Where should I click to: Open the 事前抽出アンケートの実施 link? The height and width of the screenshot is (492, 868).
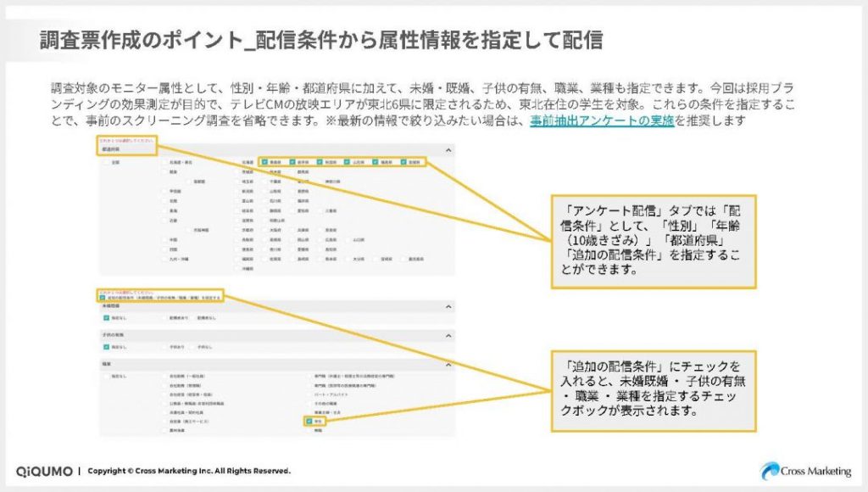click(x=602, y=120)
